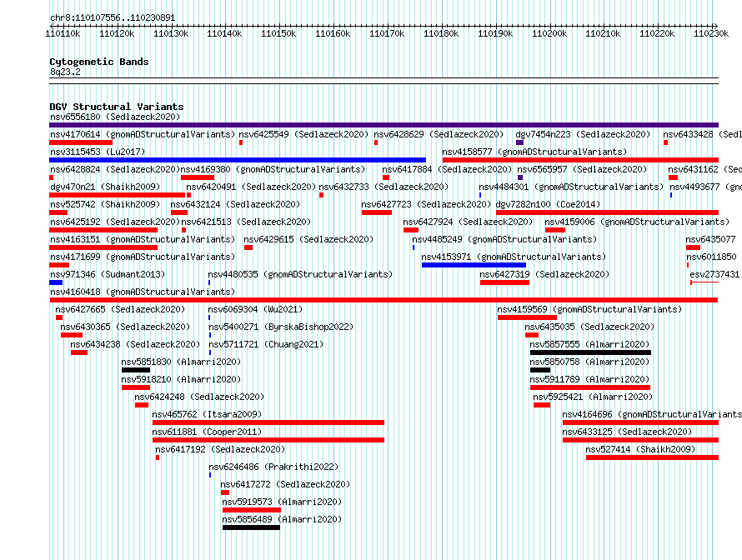Click nsv5400271 (ByrskaBishop2022) label
This screenshot has height=560, width=742.
pyautogui.click(x=281, y=327)
